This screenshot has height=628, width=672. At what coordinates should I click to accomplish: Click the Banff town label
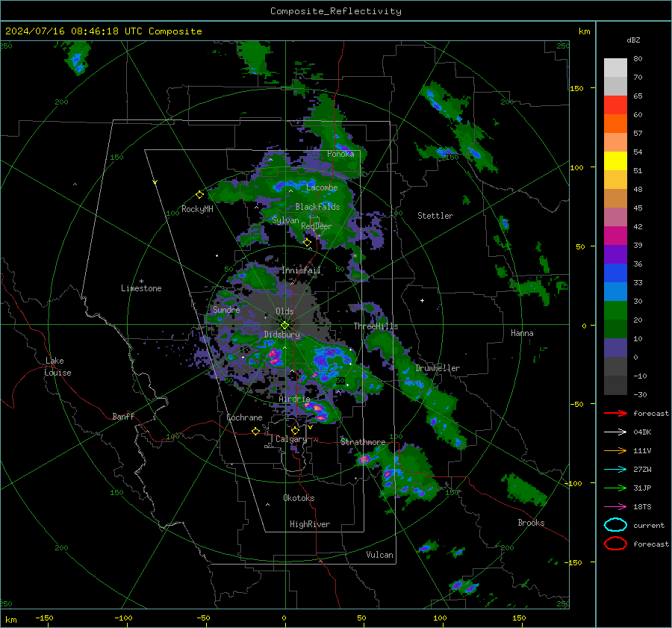[123, 416]
